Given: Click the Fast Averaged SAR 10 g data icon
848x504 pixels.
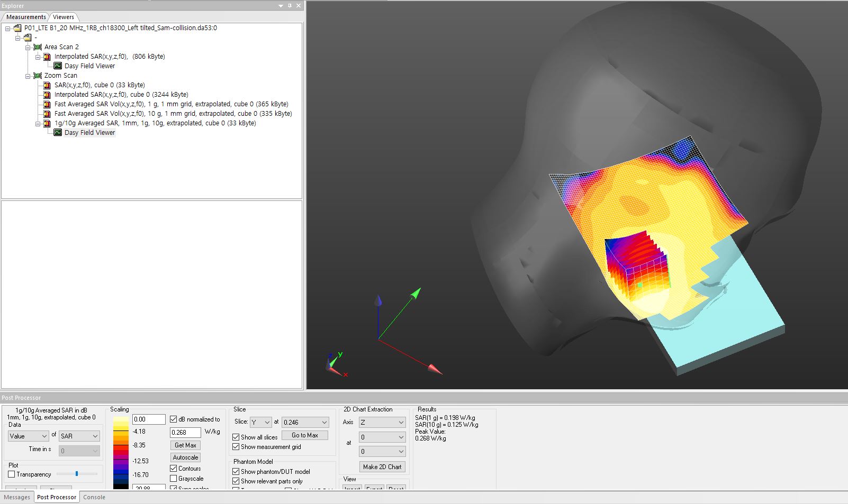Looking at the screenshot, I should [x=47, y=114].
